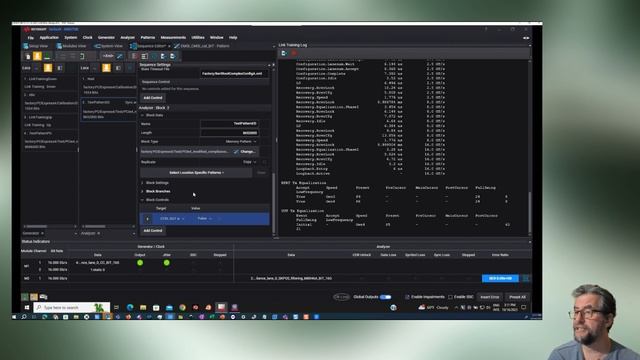Click the block Length input field
The height and width of the screenshot is (360, 640).
(229, 133)
